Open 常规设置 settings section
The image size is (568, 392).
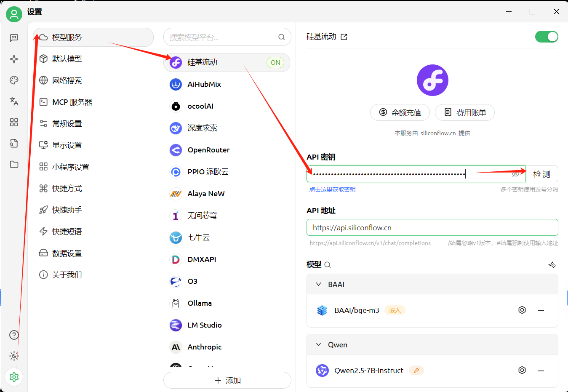pos(93,123)
